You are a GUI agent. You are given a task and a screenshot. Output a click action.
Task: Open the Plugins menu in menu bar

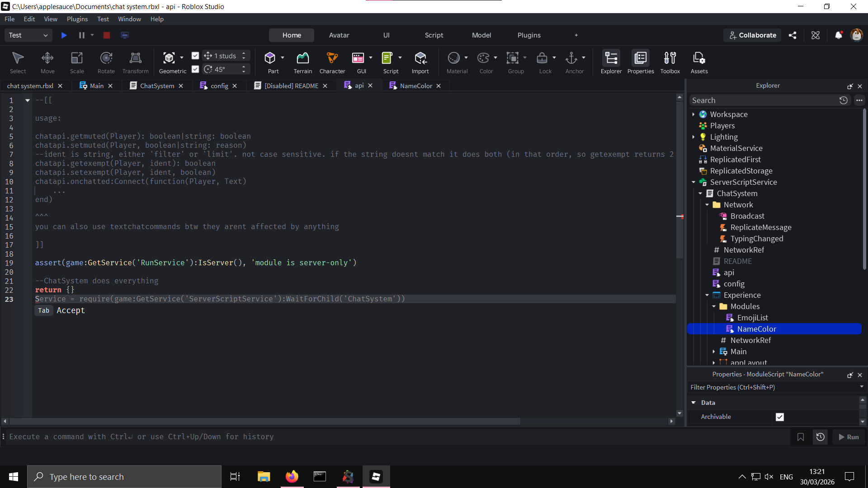tap(77, 19)
